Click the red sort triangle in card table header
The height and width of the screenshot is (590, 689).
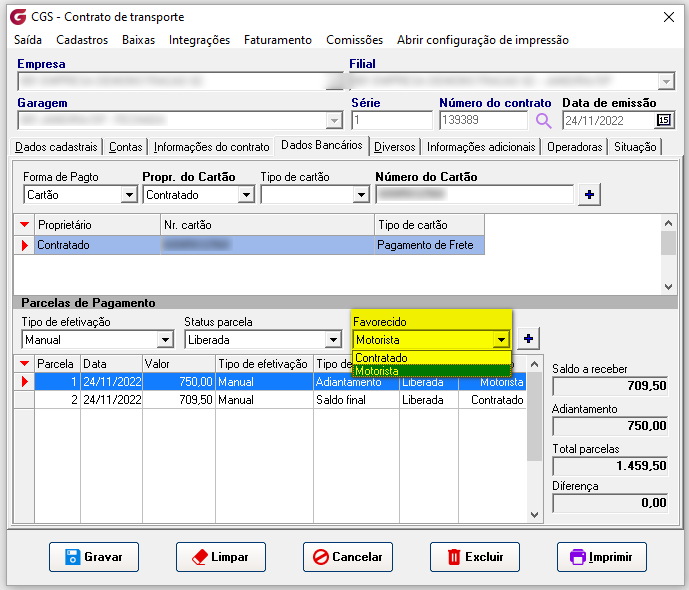pyautogui.click(x=25, y=225)
